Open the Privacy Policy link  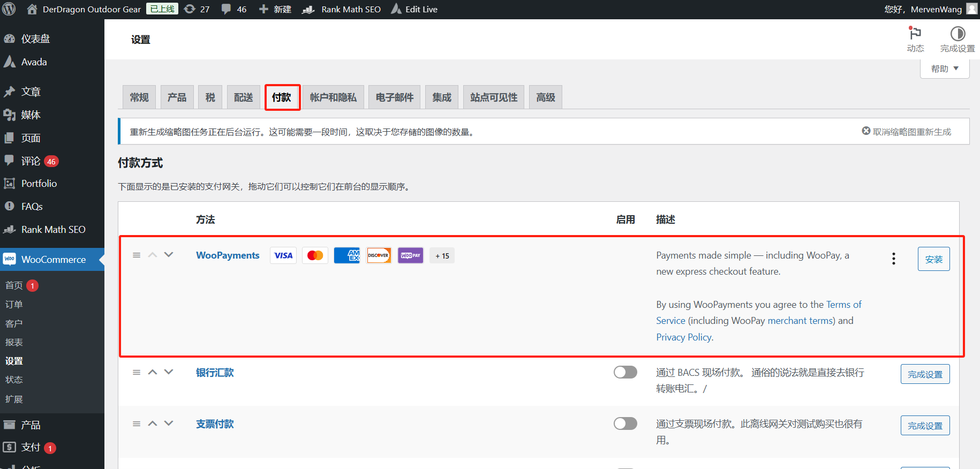pyautogui.click(x=684, y=337)
